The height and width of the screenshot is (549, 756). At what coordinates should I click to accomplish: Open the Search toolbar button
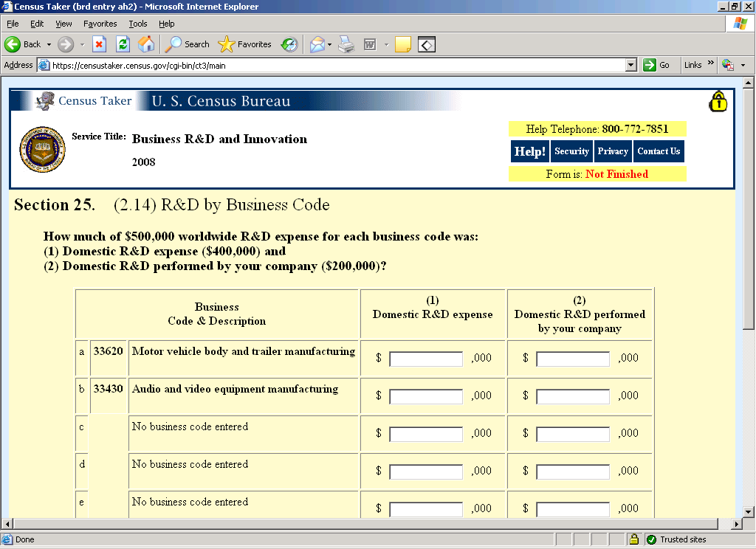click(x=188, y=44)
